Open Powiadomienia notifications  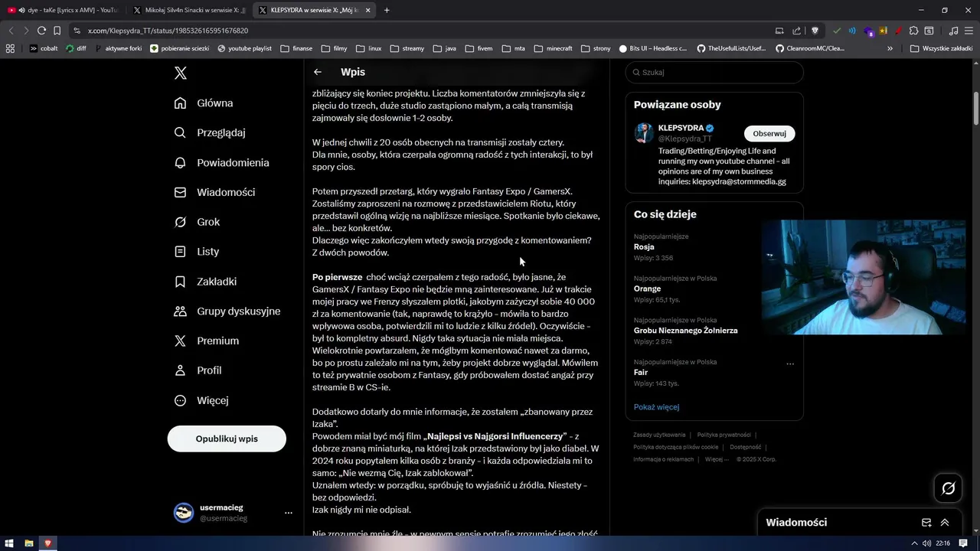click(221, 162)
